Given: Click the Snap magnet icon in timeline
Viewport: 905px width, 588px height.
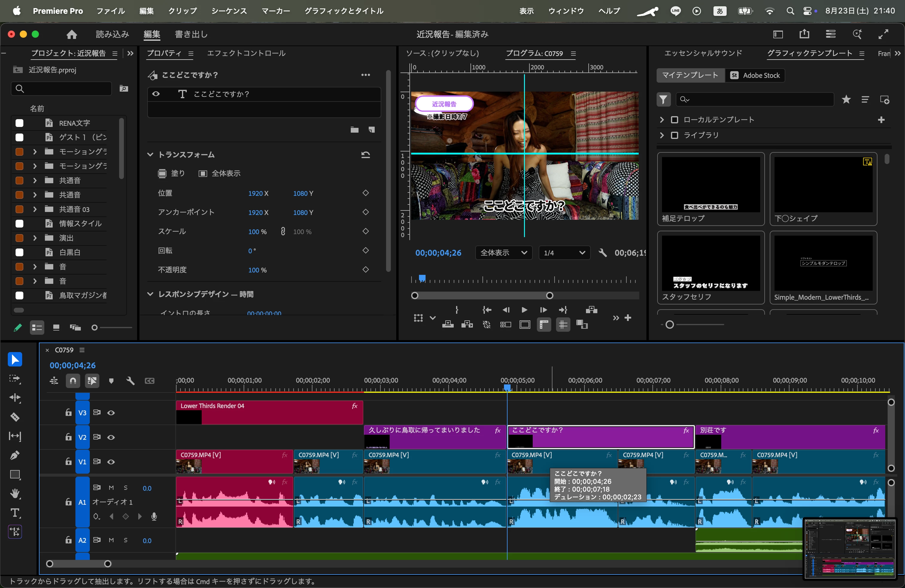Looking at the screenshot, I should click(x=73, y=381).
